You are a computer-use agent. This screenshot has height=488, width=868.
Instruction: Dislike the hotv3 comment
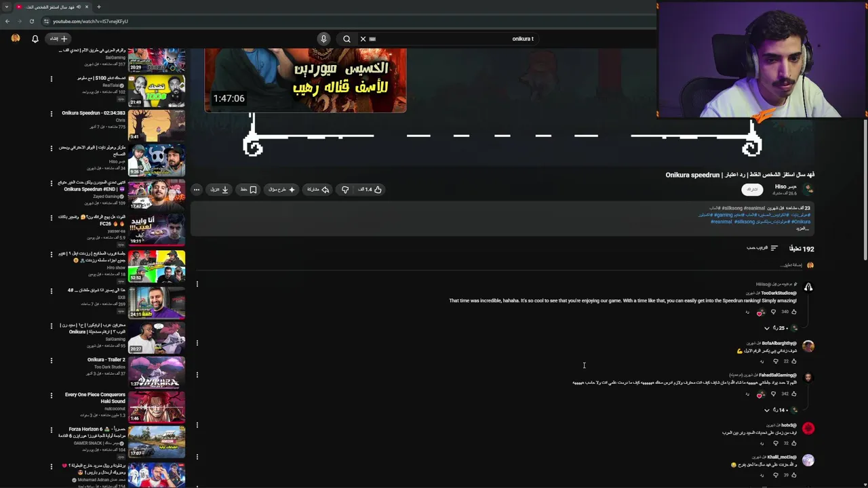[776, 443]
